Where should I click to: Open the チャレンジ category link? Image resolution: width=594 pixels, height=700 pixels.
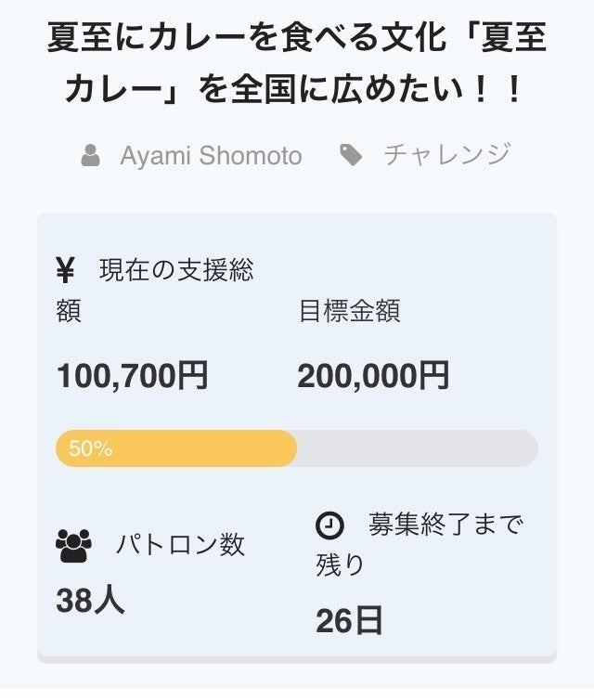[447, 154]
